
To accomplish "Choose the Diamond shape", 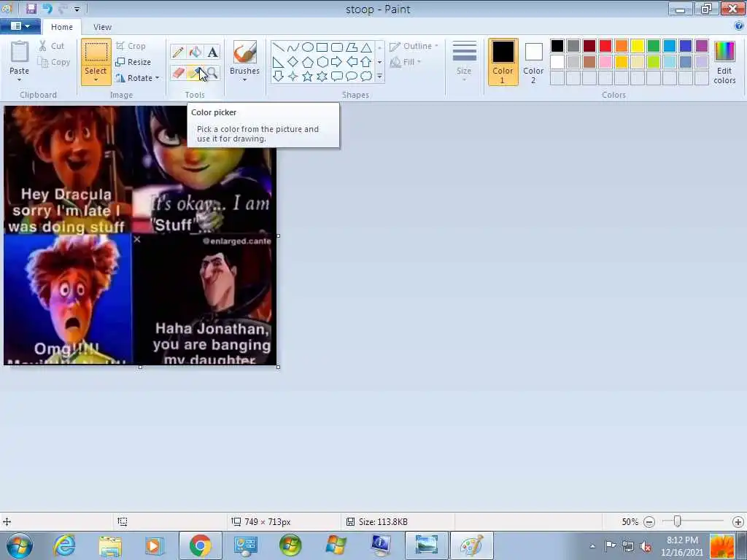I will (x=293, y=62).
